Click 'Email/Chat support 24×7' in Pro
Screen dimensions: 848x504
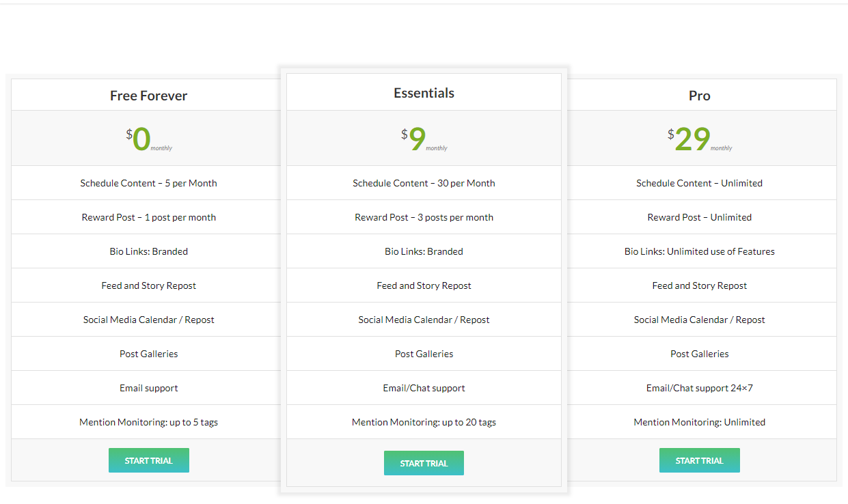699,388
